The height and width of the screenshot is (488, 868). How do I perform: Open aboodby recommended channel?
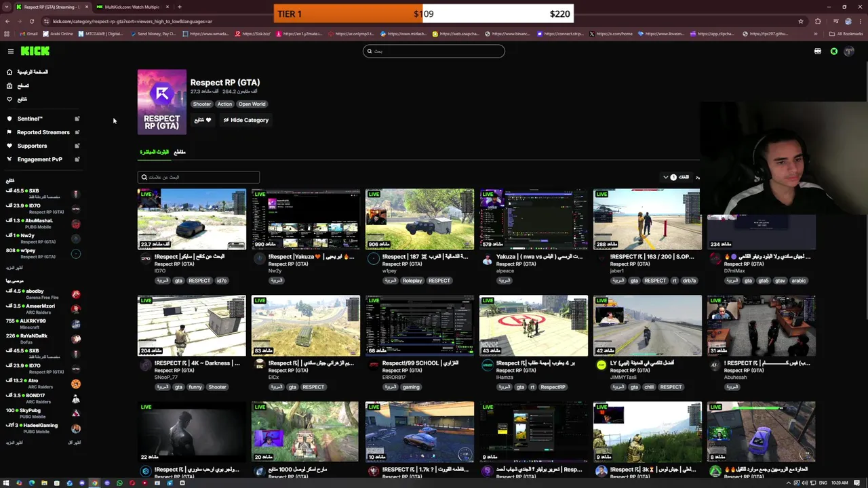tap(43, 294)
